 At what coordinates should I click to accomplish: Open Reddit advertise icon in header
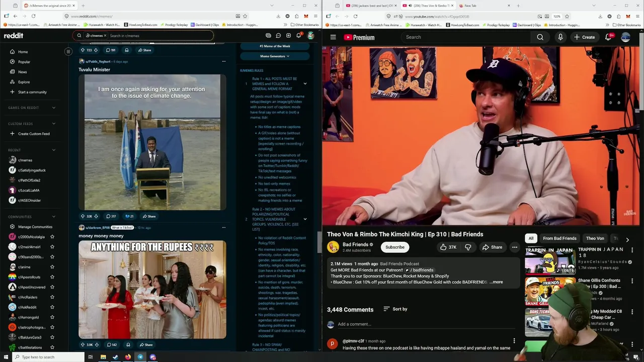point(268,36)
